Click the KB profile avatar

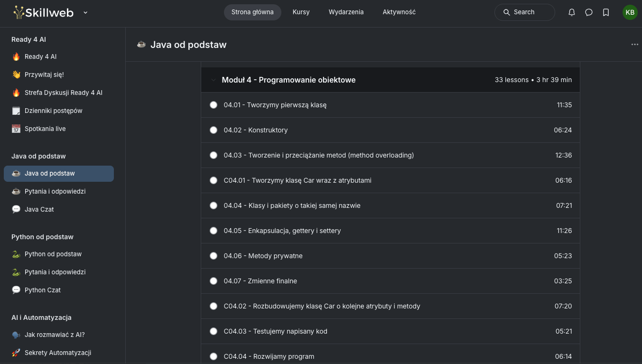(630, 12)
